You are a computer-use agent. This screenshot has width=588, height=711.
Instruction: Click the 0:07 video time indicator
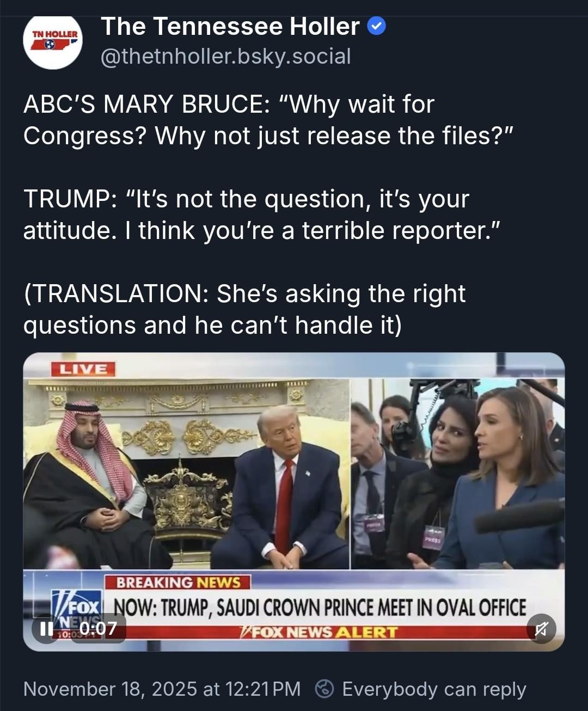(99, 629)
